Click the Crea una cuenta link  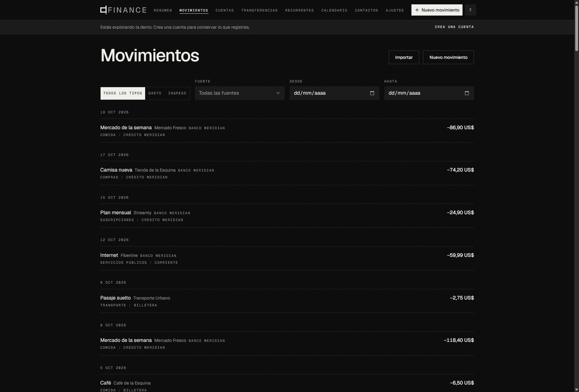point(454,27)
